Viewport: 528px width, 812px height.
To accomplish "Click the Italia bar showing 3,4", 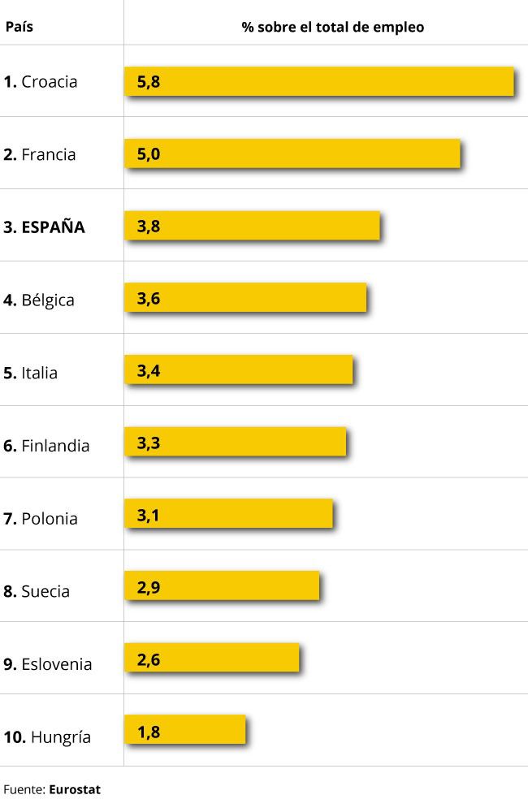I will (239, 369).
